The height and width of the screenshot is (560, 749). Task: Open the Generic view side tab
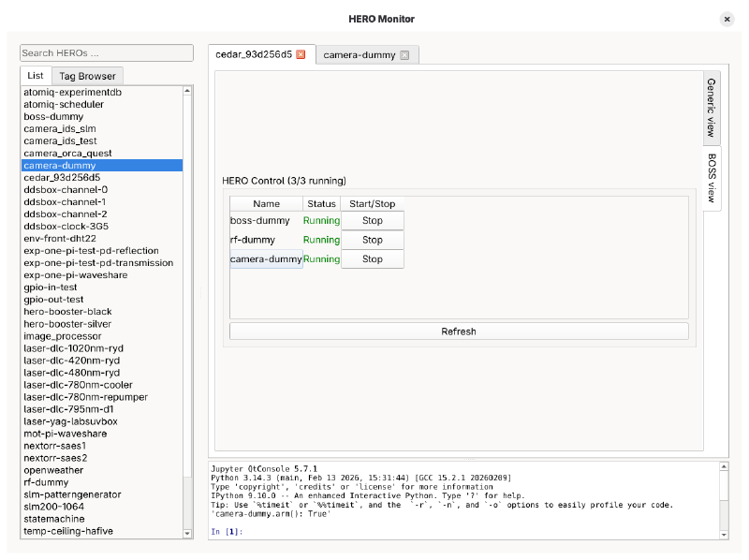[x=712, y=107]
